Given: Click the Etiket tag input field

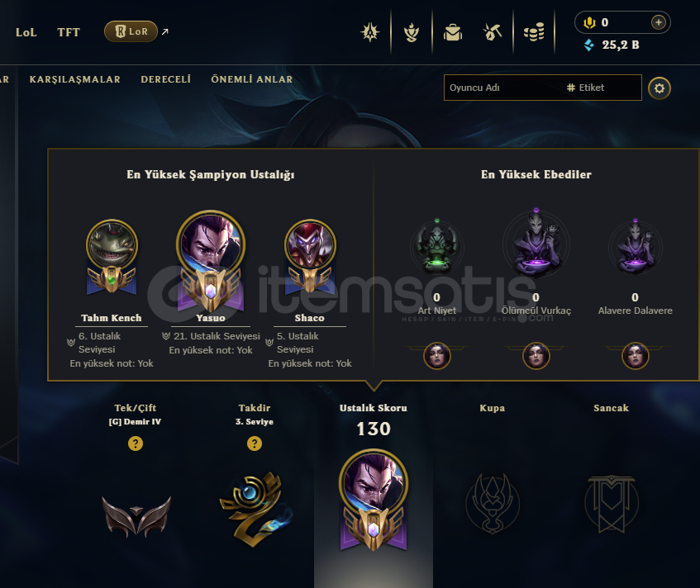Looking at the screenshot, I should point(602,88).
